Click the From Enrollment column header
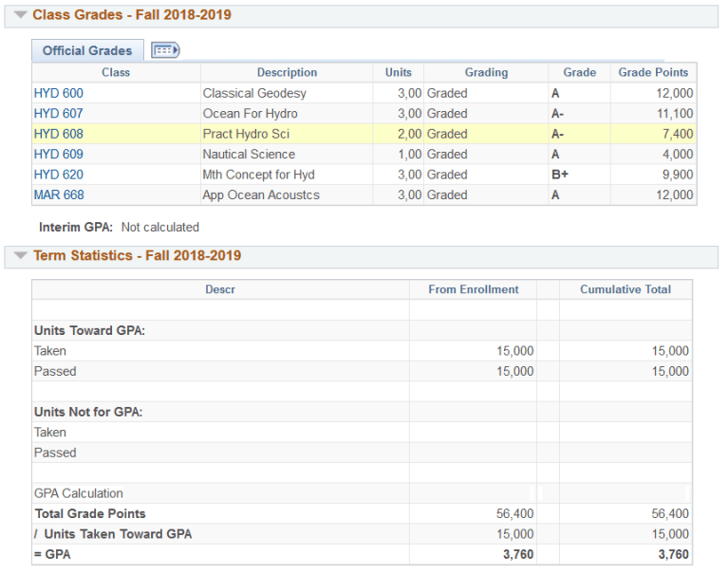The image size is (728, 574). point(474,289)
